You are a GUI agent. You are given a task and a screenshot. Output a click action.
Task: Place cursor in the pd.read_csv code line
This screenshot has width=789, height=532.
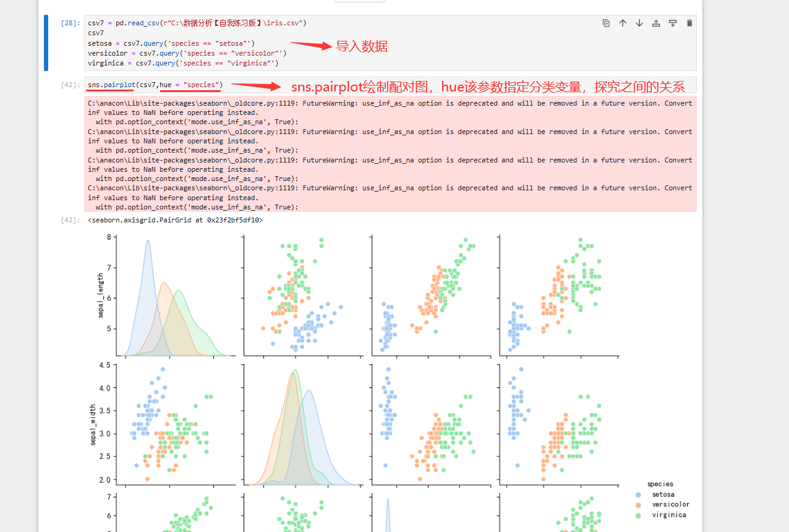pyautogui.click(x=197, y=23)
